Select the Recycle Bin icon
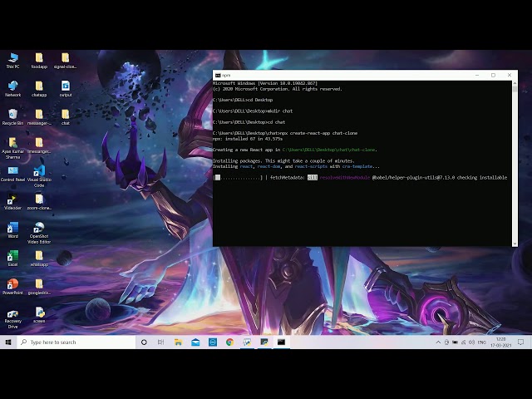Image resolution: width=532 pixels, height=399 pixels. coord(13,117)
